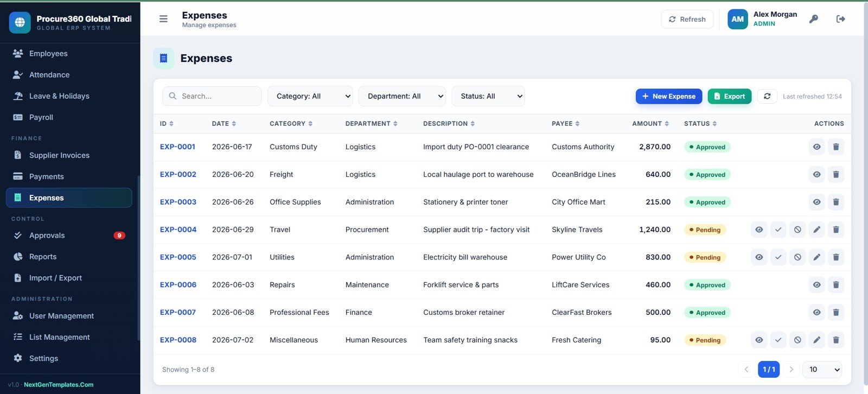View expense EXP-0006 via eye icon
This screenshot has height=394, width=868.
coord(816,285)
